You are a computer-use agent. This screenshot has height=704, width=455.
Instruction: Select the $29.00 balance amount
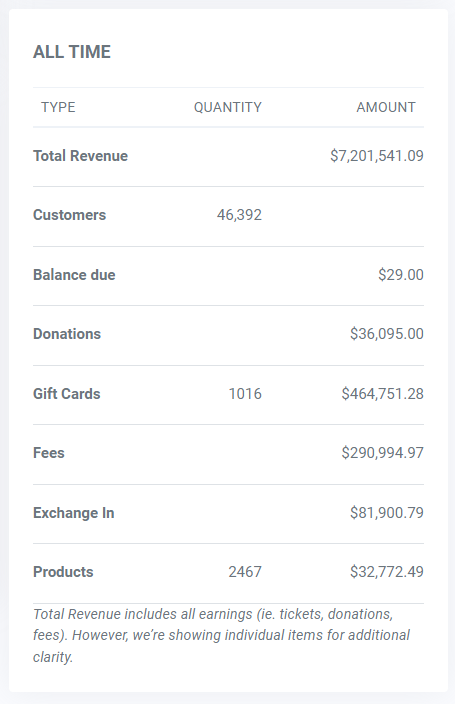pos(401,275)
